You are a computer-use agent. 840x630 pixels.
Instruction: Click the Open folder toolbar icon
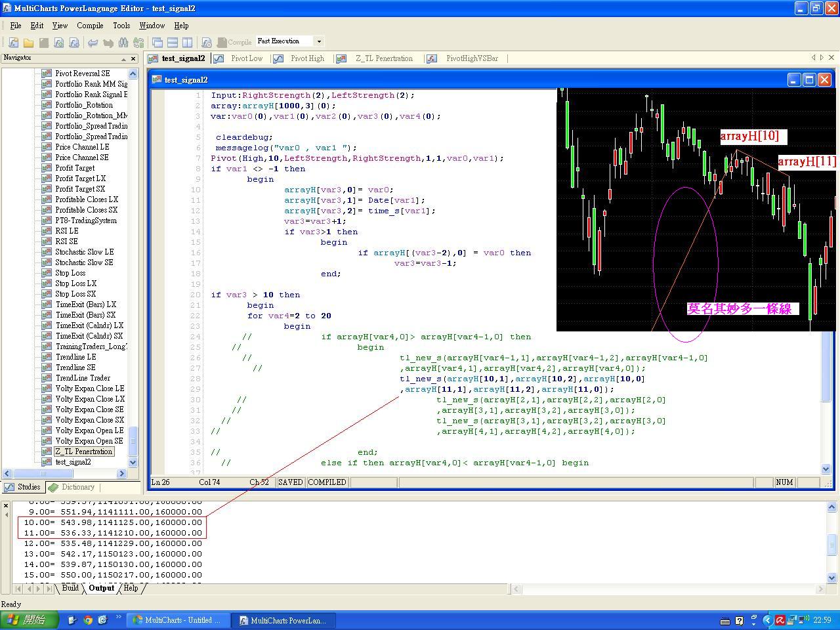(28, 42)
